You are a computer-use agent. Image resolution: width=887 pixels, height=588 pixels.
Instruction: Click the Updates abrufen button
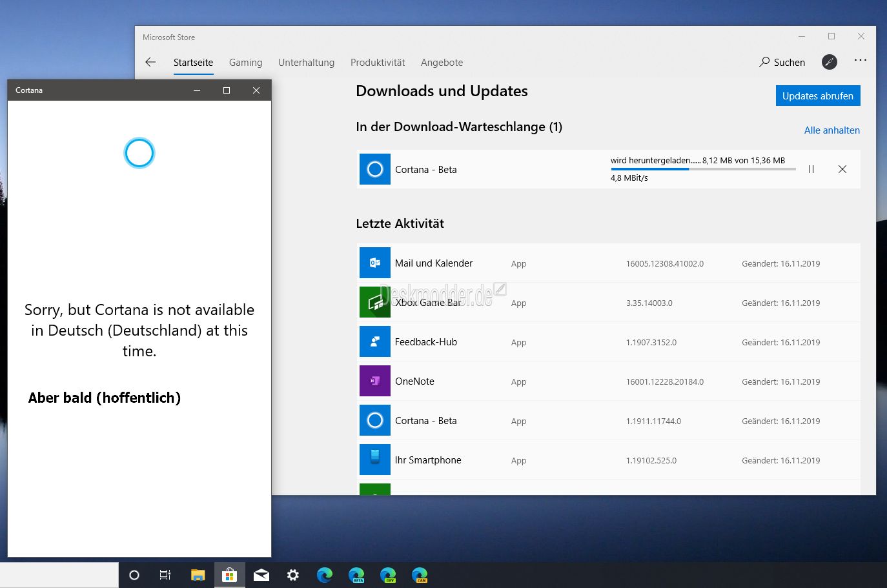[818, 96]
